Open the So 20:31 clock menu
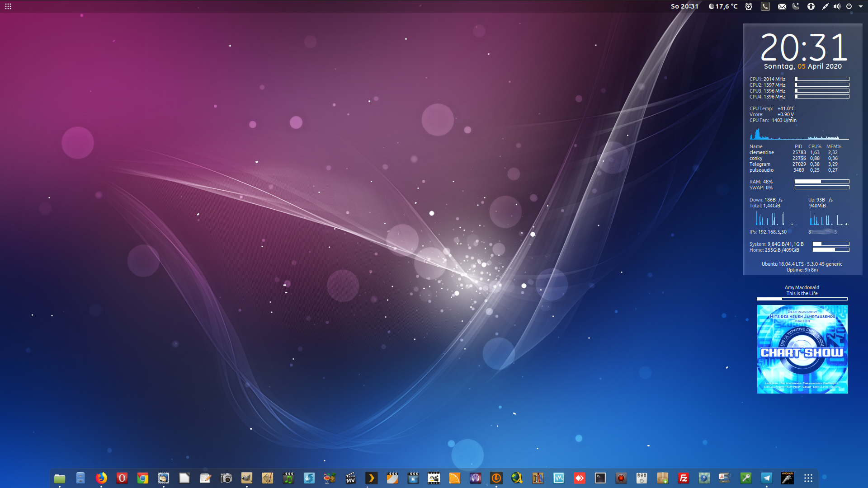This screenshot has height=488, width=868. [684, 6]
